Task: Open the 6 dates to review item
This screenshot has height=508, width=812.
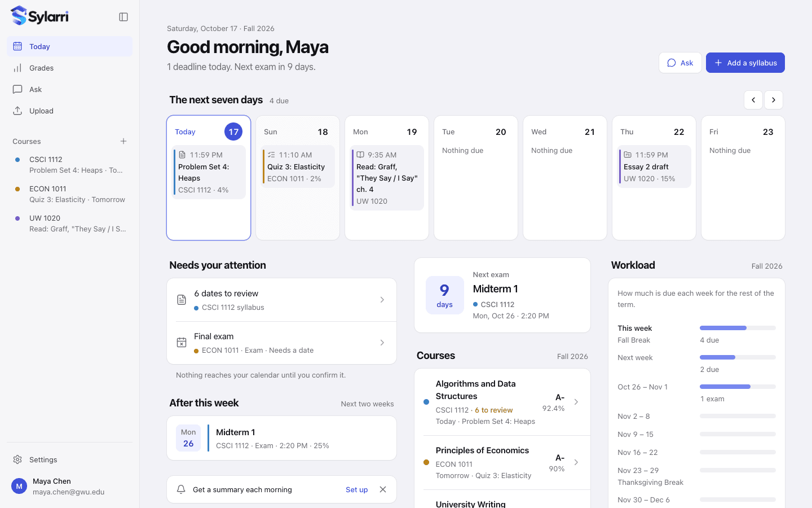Action: (282, 300)
